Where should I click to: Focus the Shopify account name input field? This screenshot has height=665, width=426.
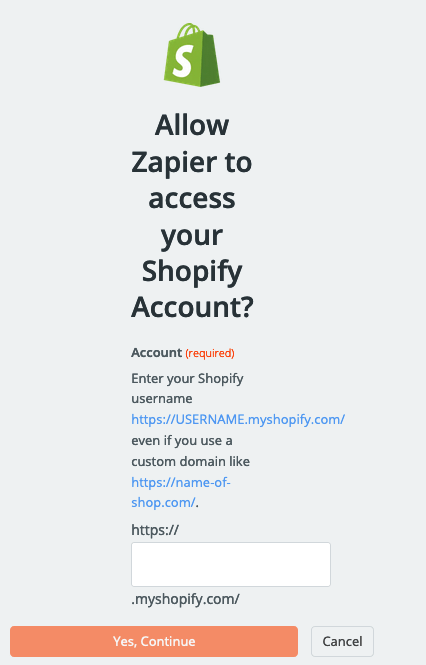pos(231,564)
